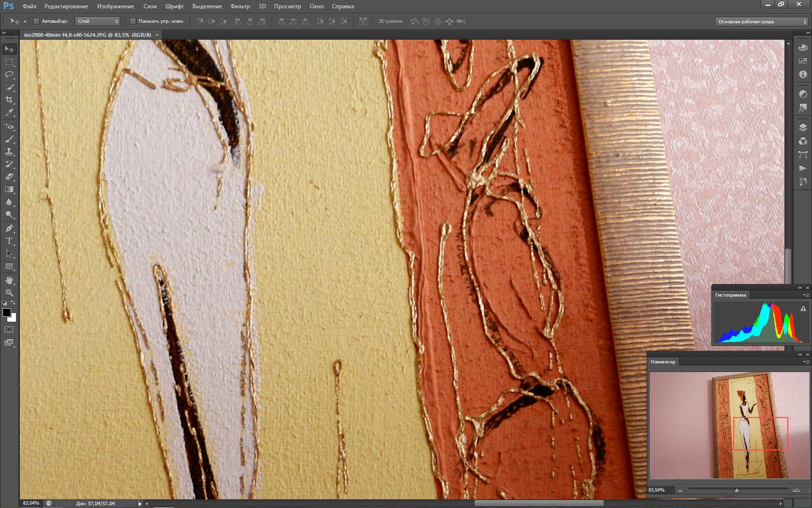Select the Spot Healing Brush tool
Viewport: 812px width, 508px height.
tap(9, 126)
